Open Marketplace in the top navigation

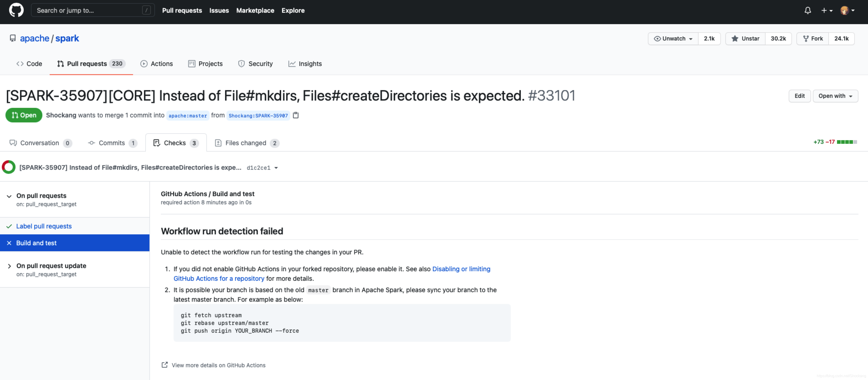click(255, 10)
